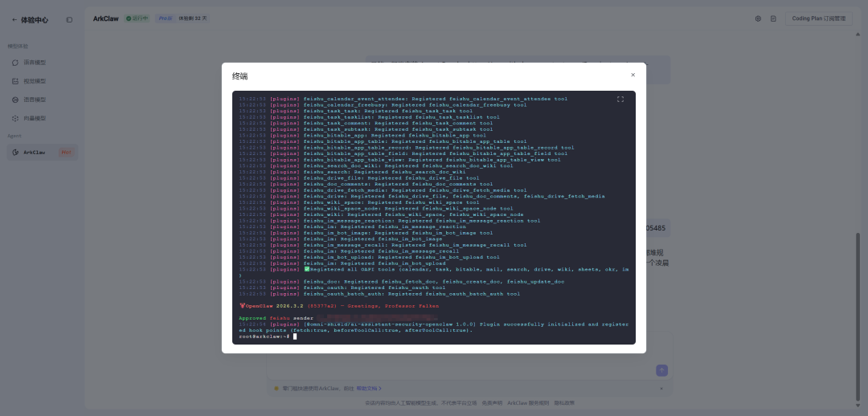Click the ArkClaw title in the header
The image size is (868, 416).
tap(106, 18)
